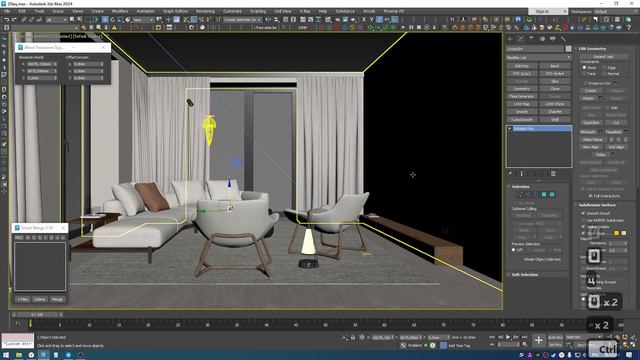Select Edge sub-object level icon

coord(528,195)
